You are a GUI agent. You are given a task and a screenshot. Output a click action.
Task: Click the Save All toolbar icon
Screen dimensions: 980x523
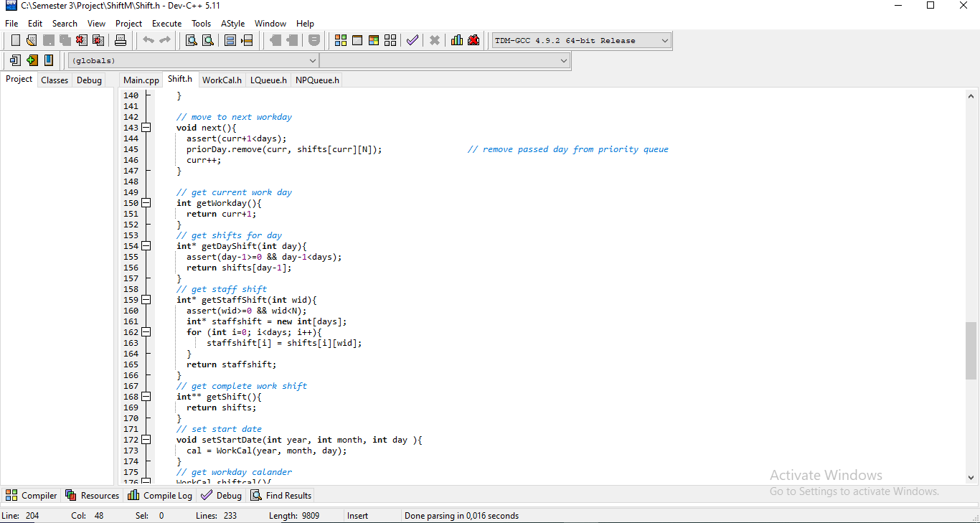point(65,40)
